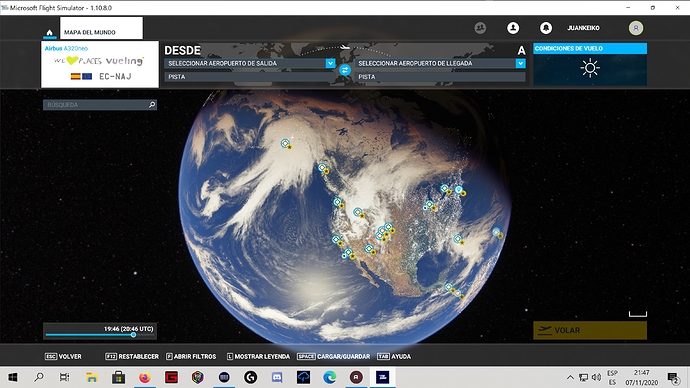Image resolution: width=690 pixels, height=388 pixels.
Task: Open CONDICIONES DE VUELO panel header
Action: tap(590, 48)
